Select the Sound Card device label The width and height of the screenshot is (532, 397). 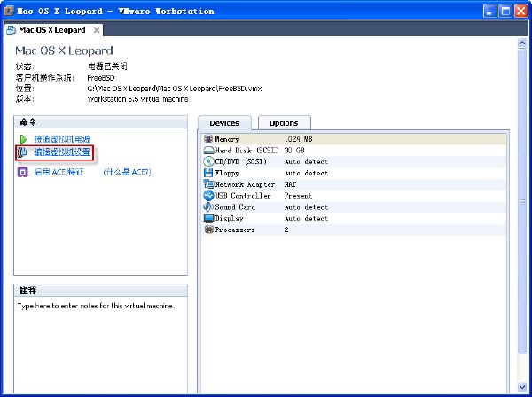click(x=235, y=207)
